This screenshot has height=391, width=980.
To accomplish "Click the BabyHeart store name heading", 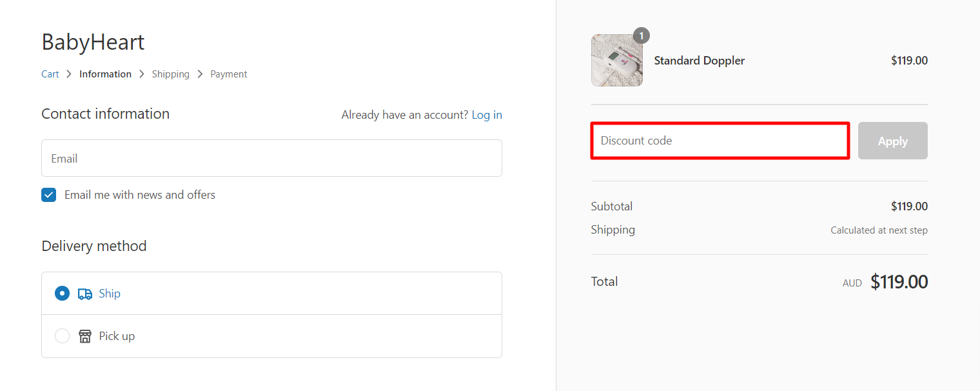I will coord(93,42).
